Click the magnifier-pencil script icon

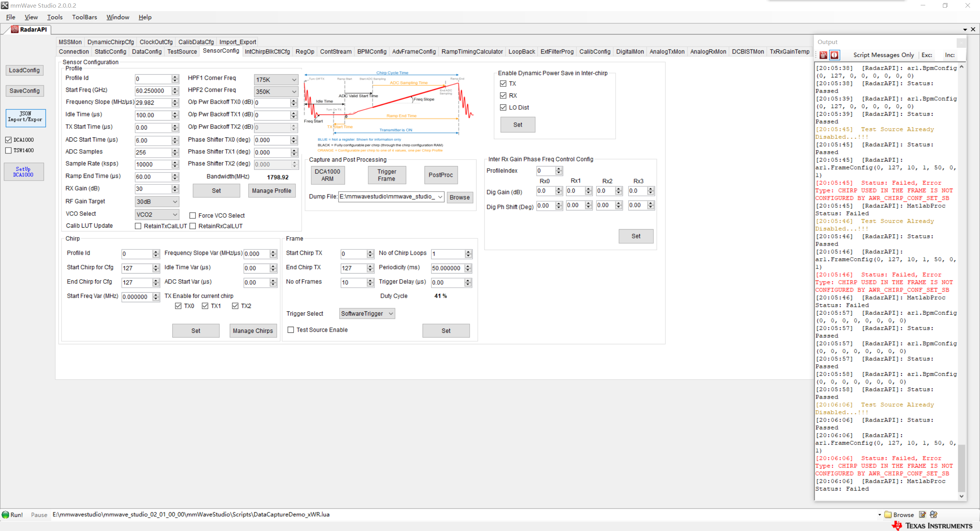click(934, 515)
